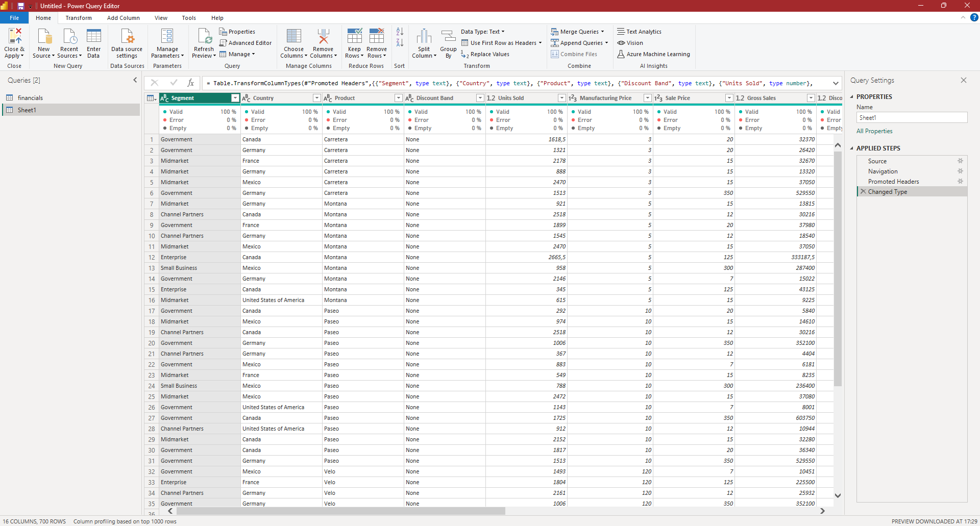Open the Advanced Editor
This screenshot has width=980, height=526.
246,42
